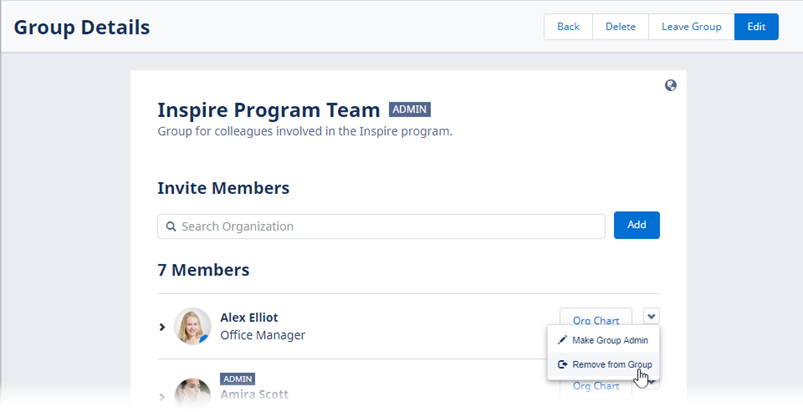Focus the Search Organization input field
Screen dimensions: 803x412
[x=390, y=227]
